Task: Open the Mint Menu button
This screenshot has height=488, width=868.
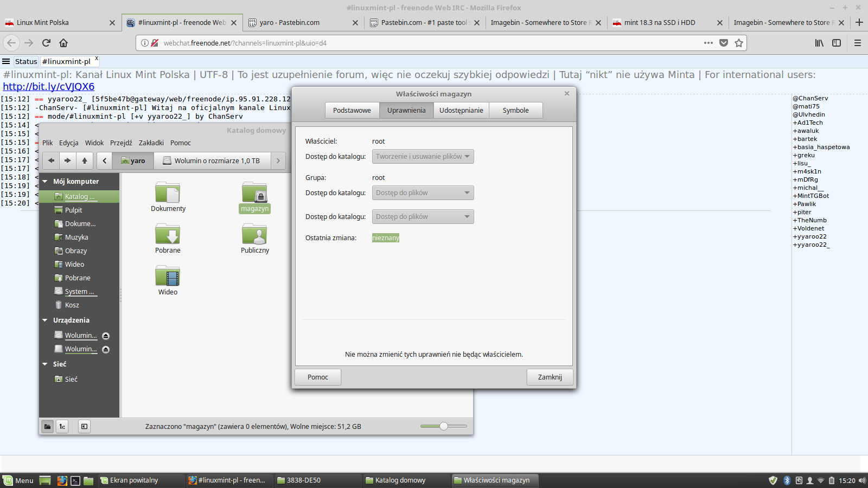Action: coord(18,480)
